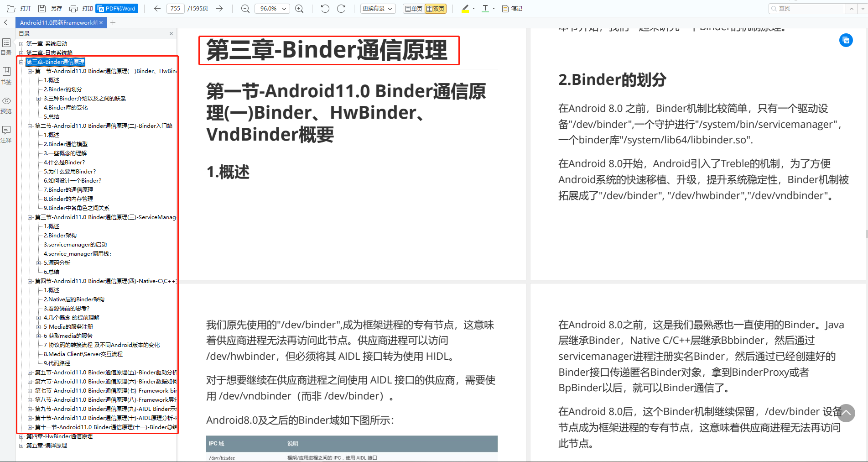Click the vertical scrollbar thumb of the document

866,234
